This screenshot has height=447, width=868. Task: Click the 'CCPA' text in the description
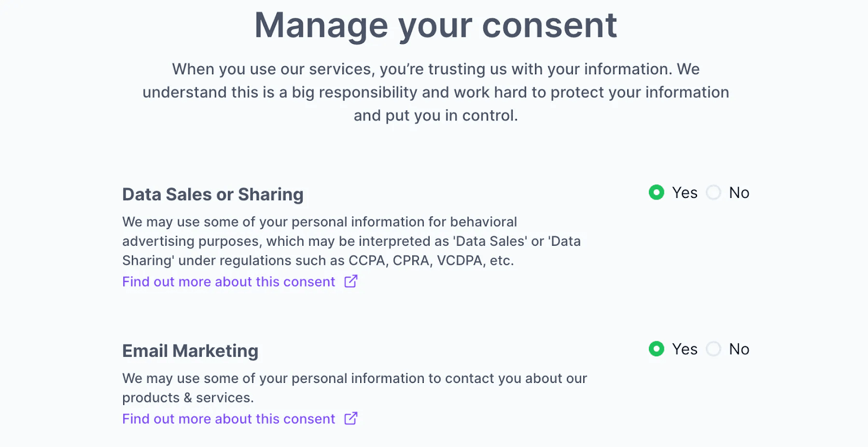(367, 261)
